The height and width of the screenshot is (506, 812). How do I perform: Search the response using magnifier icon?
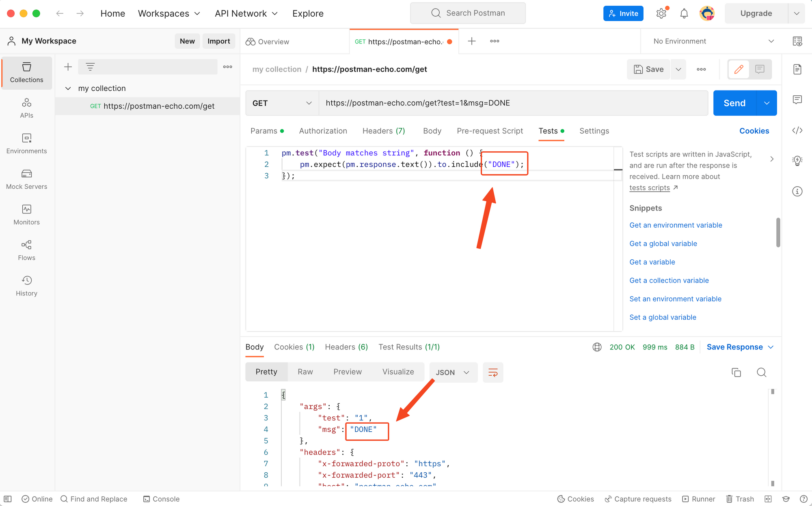pos(761,373)
